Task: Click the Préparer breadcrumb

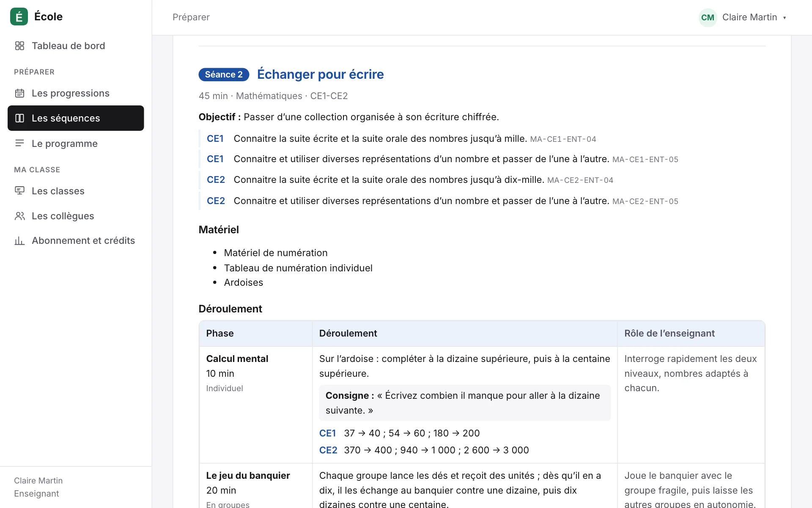Action: click(191, 17)
